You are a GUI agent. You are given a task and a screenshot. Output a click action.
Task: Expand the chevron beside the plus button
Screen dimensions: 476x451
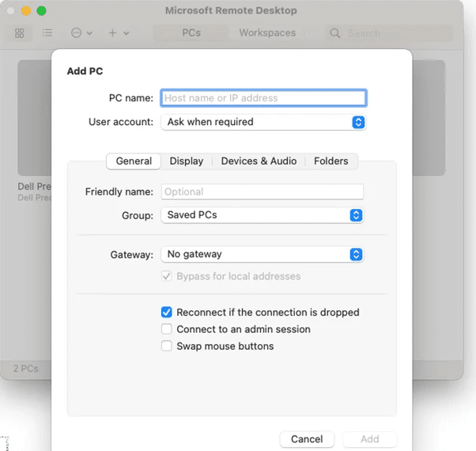(127, 33)
